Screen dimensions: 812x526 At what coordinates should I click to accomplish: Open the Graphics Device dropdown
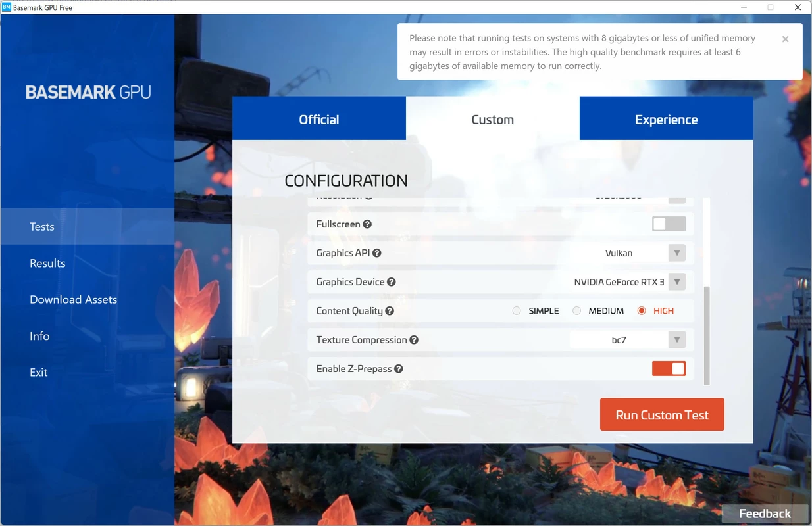[628, 282]
